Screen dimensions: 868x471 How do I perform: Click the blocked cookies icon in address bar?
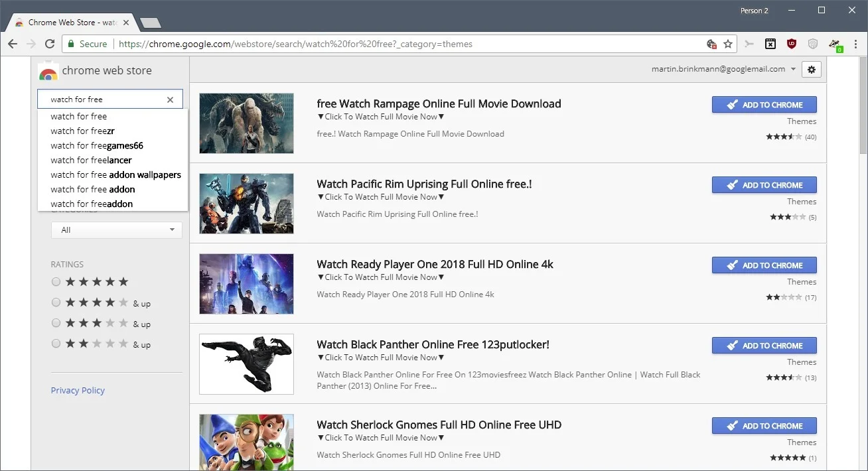pos(711,44)
